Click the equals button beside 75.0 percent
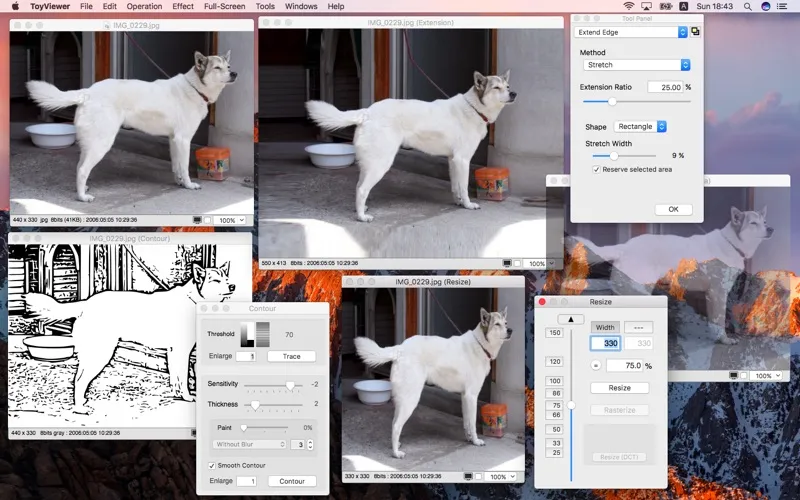This screenshot has width=800, height=500. tap(595, 365)
